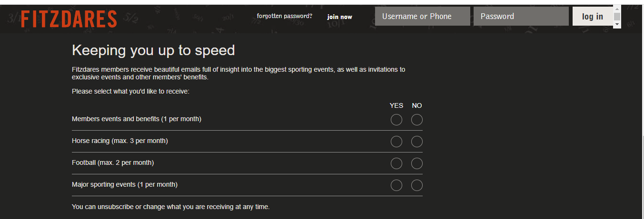
Task: Click the log in button
Action: pyautogui.click(x=593, y=16)
